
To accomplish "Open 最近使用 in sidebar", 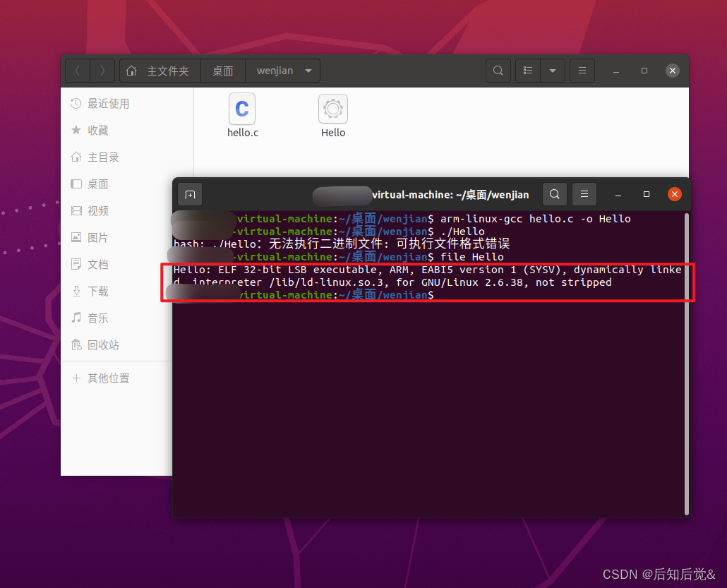I will pos(127,103).
